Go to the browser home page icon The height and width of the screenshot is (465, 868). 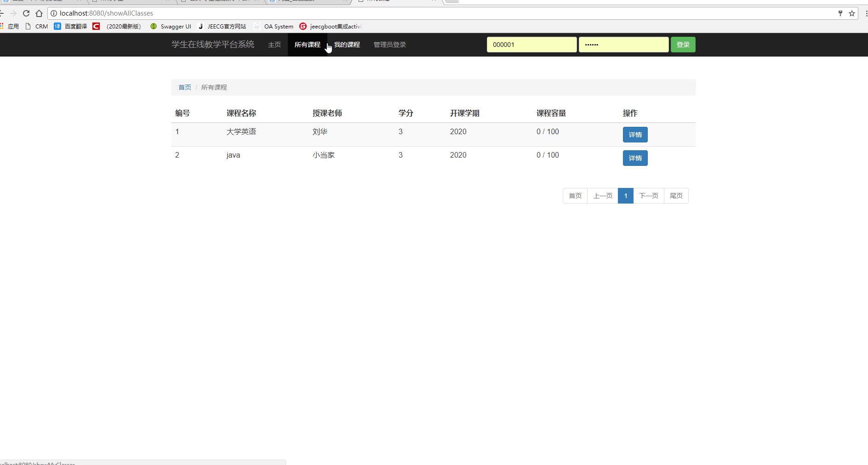pyautogui.click(x=39, y=13)
